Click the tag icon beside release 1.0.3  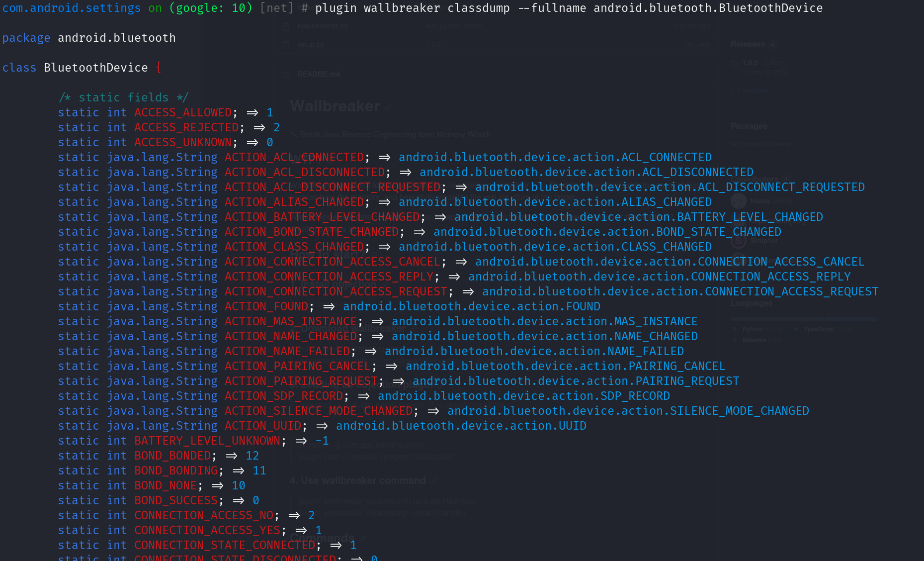click(x=735, y=63)
